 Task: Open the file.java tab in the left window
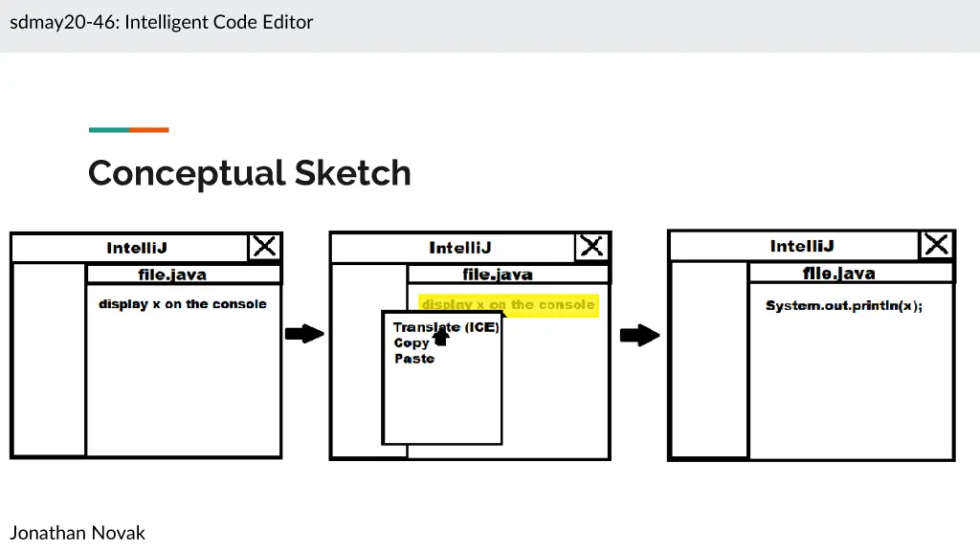[x=184, y=275]
